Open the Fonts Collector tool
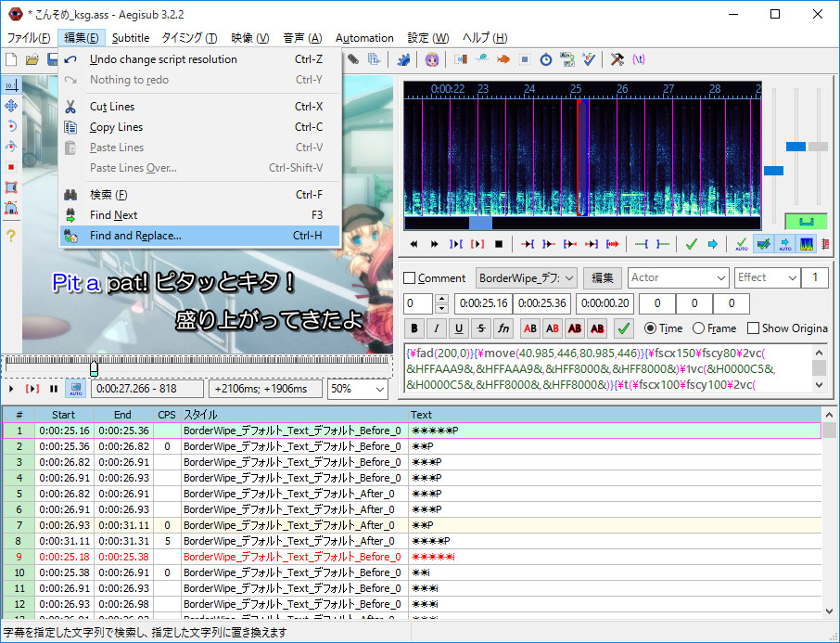This screenshot has width=840, height=643. tap(375, 59)
